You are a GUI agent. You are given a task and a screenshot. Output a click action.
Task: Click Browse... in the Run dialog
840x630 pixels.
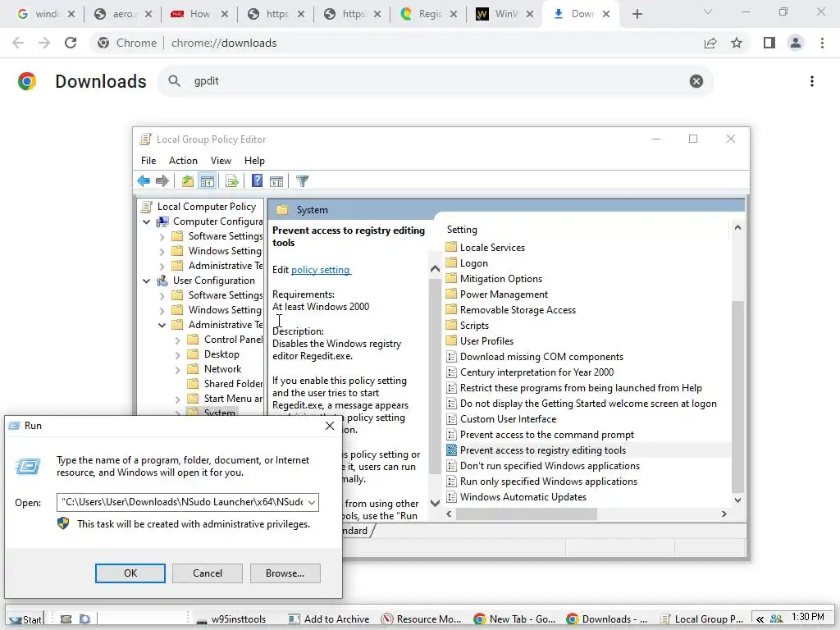point(285,573)
